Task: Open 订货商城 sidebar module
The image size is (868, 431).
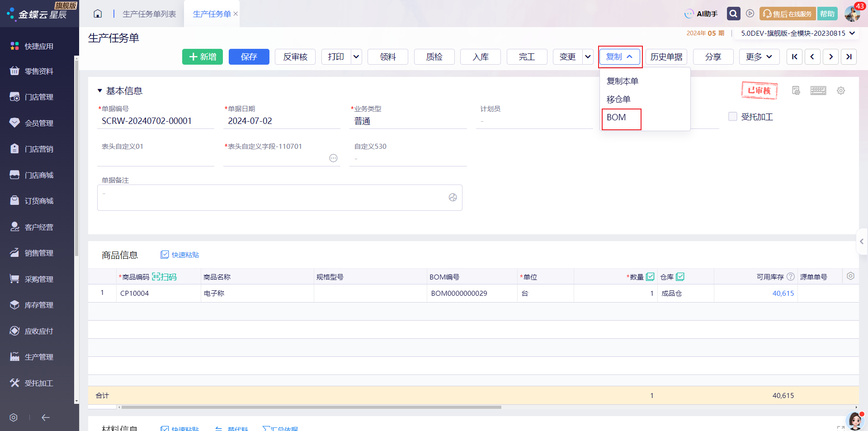Action: [32, 201]
